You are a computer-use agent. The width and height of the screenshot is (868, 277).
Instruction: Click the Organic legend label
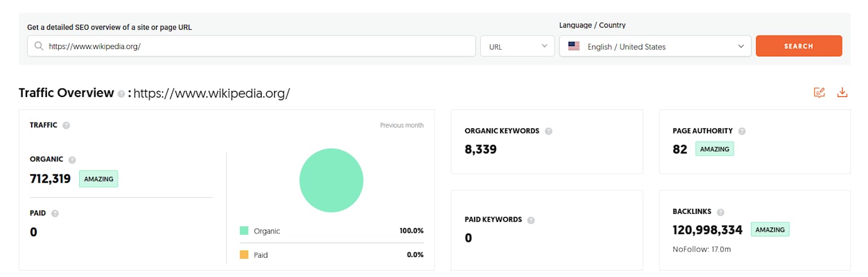coord(267,231)
